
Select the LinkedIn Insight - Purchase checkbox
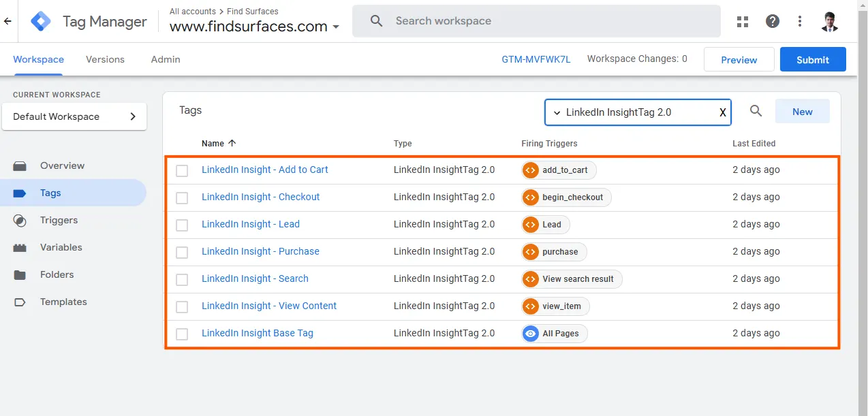(182, 252)
